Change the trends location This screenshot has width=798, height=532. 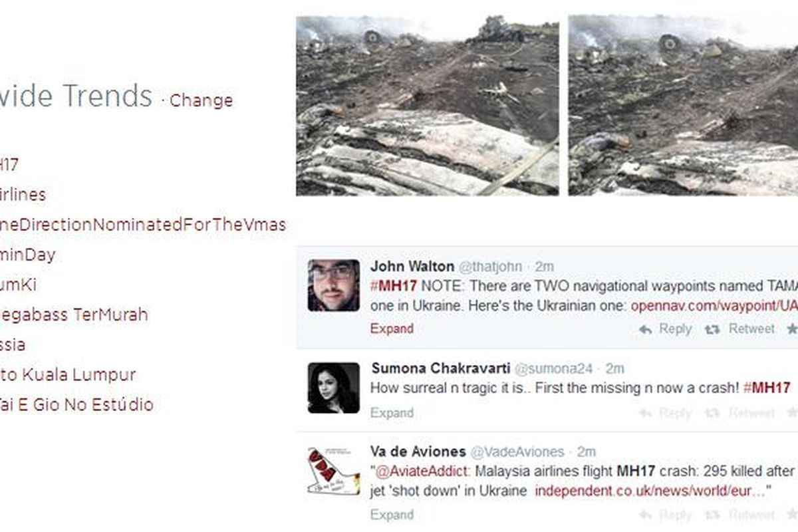click(201, 100)
